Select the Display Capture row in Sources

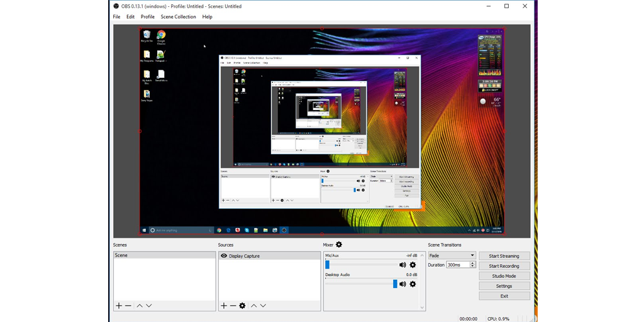click(269, 256)
